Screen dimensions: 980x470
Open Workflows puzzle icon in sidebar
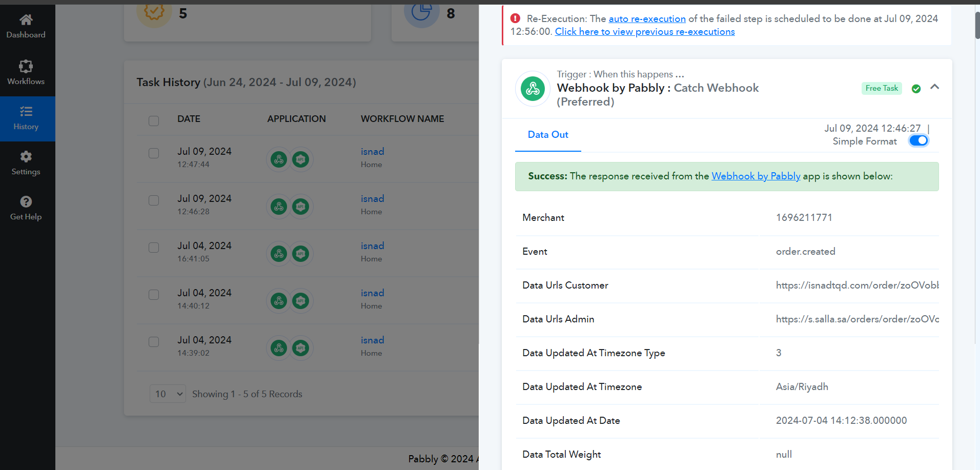pyautogui.click(x=26, y=66)
